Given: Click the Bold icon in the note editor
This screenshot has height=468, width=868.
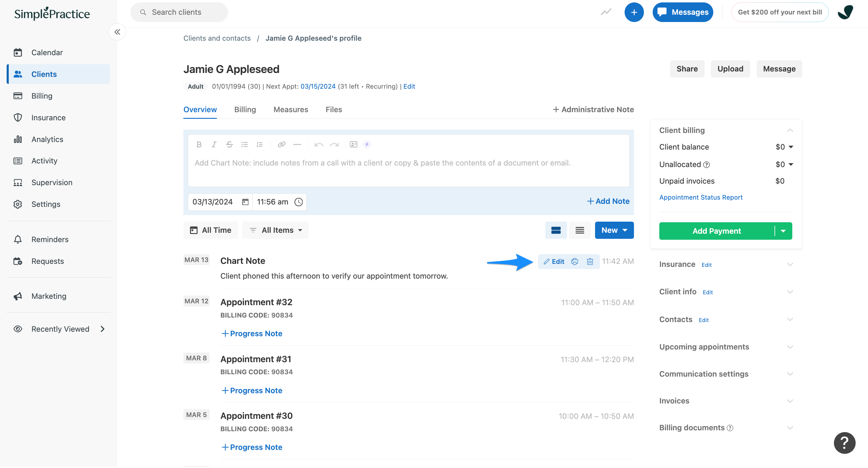Looking at the screenshot, I should (x=199, y=144).
